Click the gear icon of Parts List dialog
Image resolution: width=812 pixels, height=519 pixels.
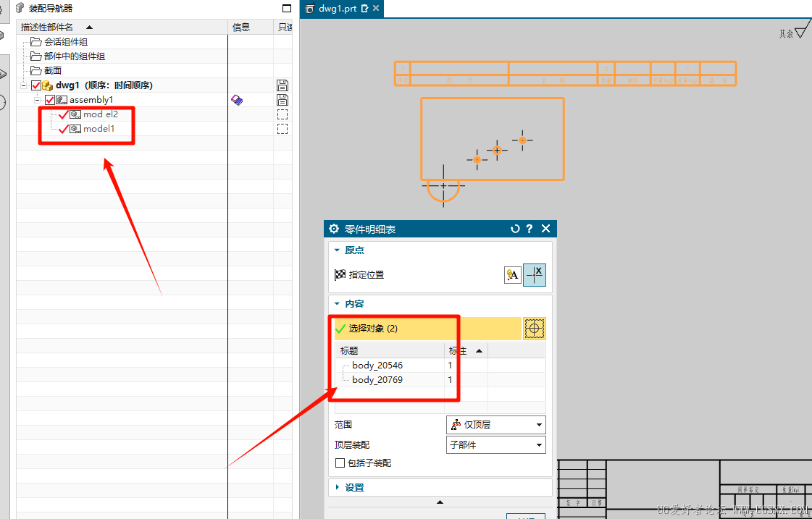click(334, 229)
